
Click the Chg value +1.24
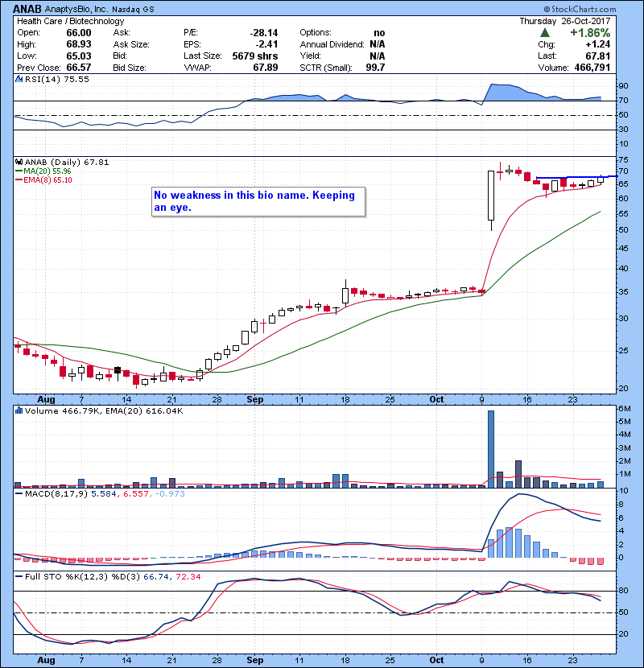click(x=597, y=44)
